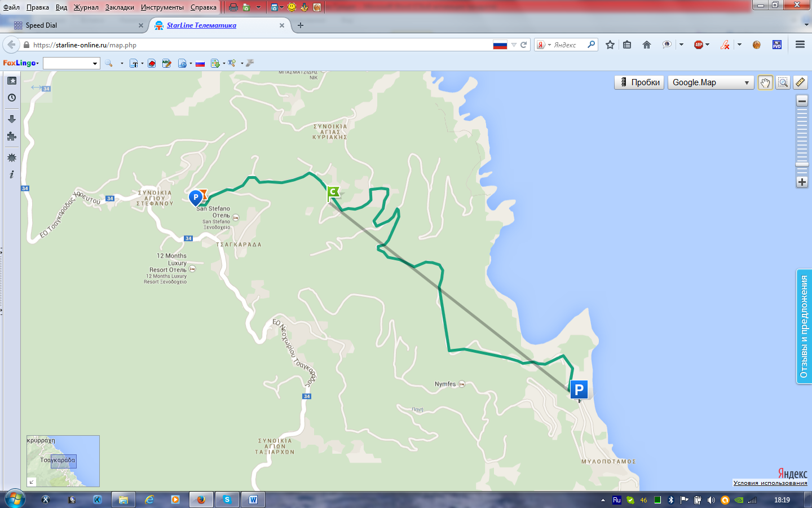Image resolution: width=812 pixels, height=508 pixels.
Task: Click the info 'i' icon in left sidebar
Action: pos(12,174)
